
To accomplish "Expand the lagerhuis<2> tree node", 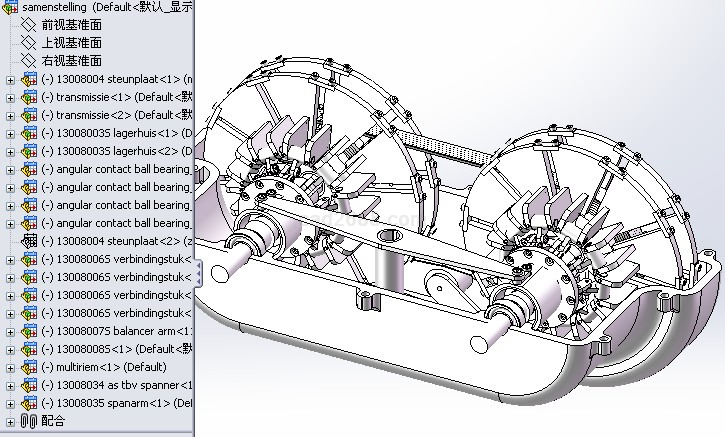I will 10,151.
